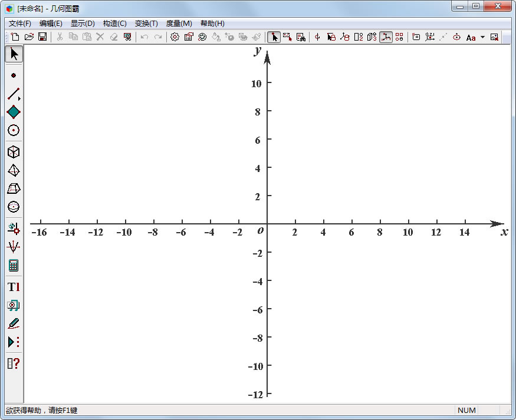Open the settings gear in toolbar
This screenshot has width=516, height=420.
click(x=175, y=37)
